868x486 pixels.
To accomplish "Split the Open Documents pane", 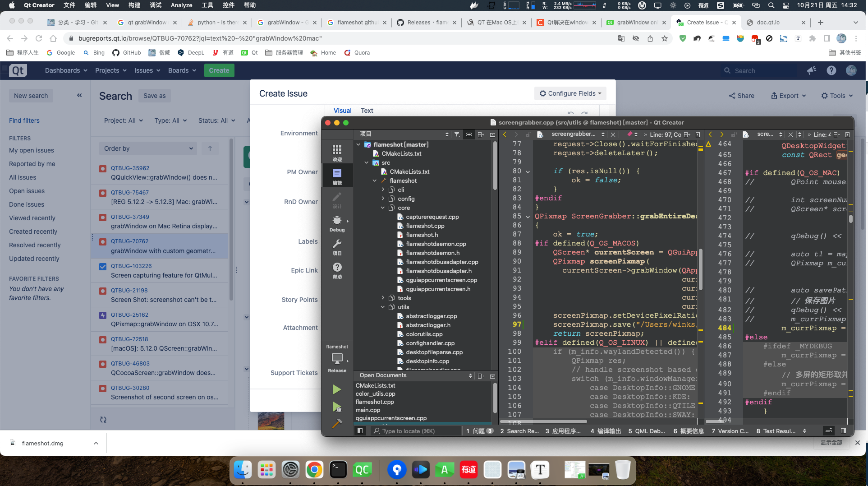I will tap(481, 375).
